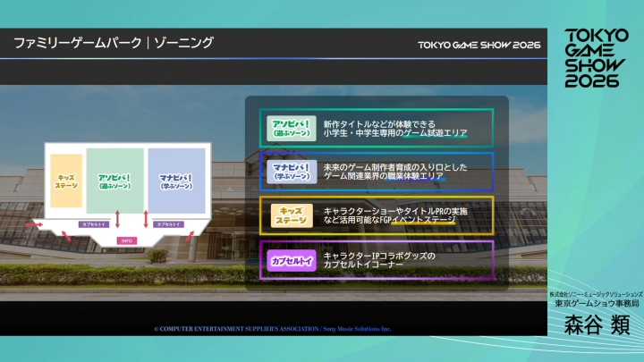Click the カプセルトイ map label below the アソビバ！ zone
The height and width of the screenshot is (362, 644).
pyautogui.click(x=94, y=224)
